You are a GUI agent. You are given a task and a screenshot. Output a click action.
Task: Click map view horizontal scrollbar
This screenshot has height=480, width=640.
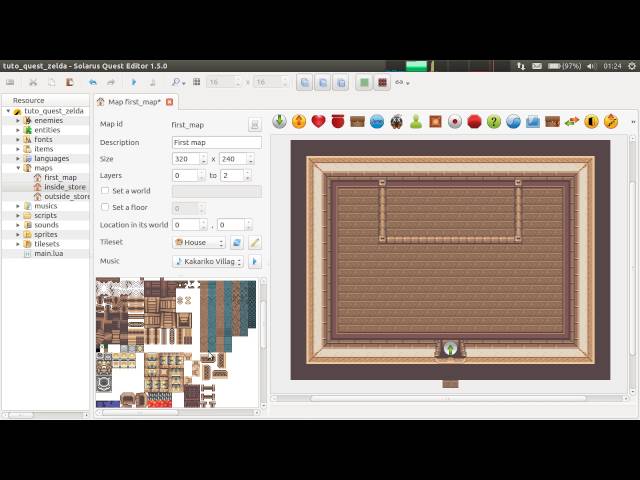pos(449,398)
